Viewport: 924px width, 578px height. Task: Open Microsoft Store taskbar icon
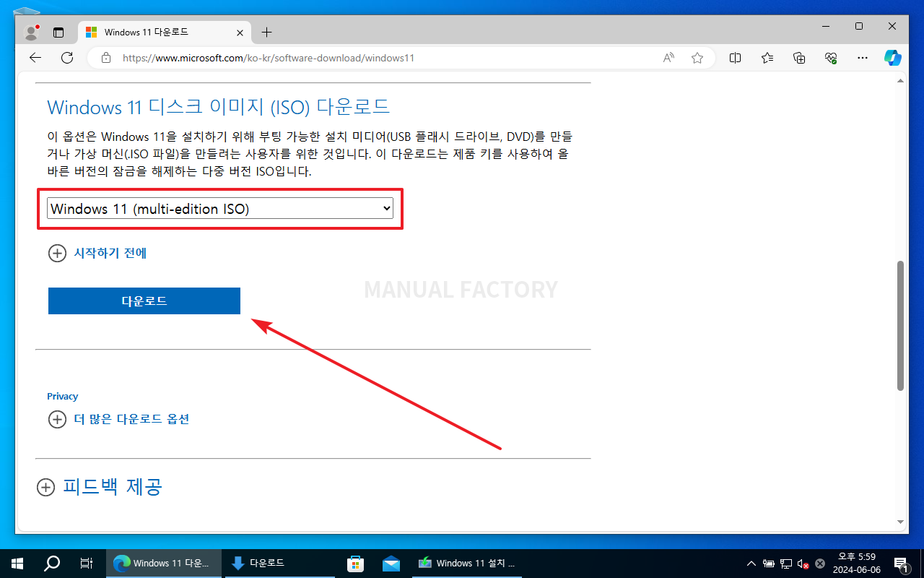pos(355,564)
